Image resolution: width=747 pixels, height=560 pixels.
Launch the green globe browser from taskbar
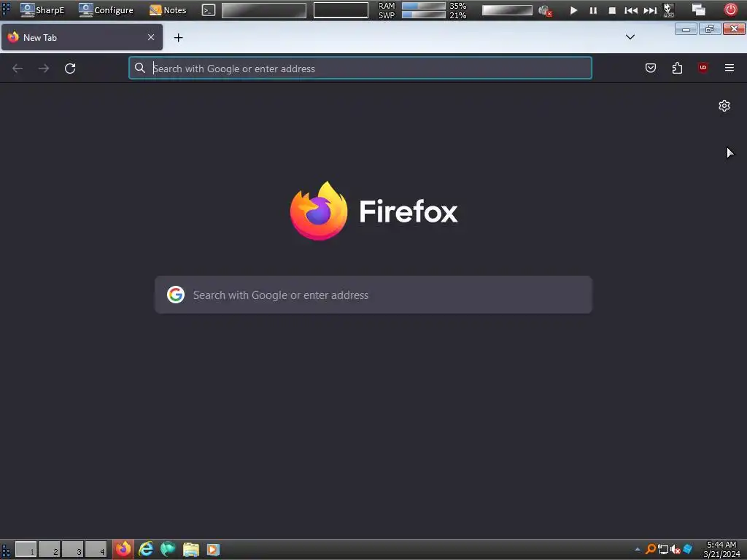(168, 550)
